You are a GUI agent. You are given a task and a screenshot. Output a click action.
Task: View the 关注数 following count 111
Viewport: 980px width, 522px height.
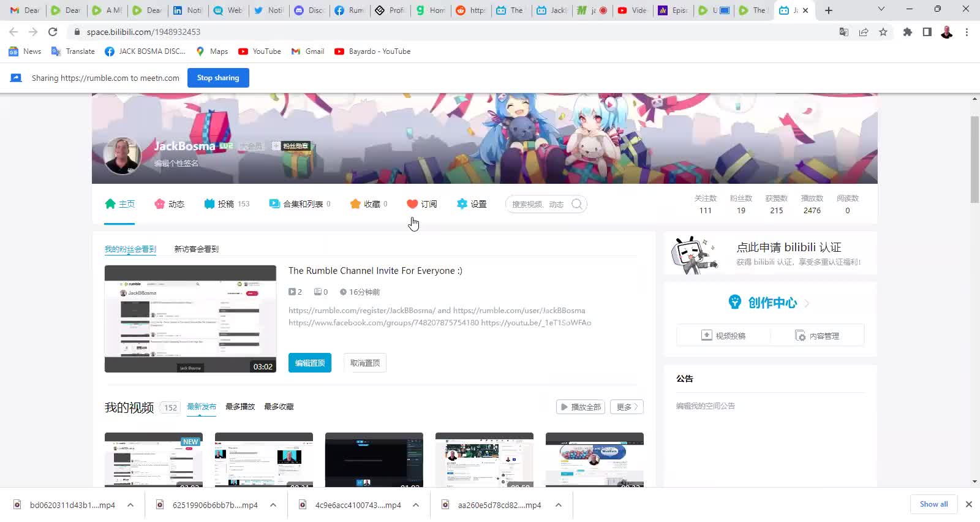click(706, 205)
